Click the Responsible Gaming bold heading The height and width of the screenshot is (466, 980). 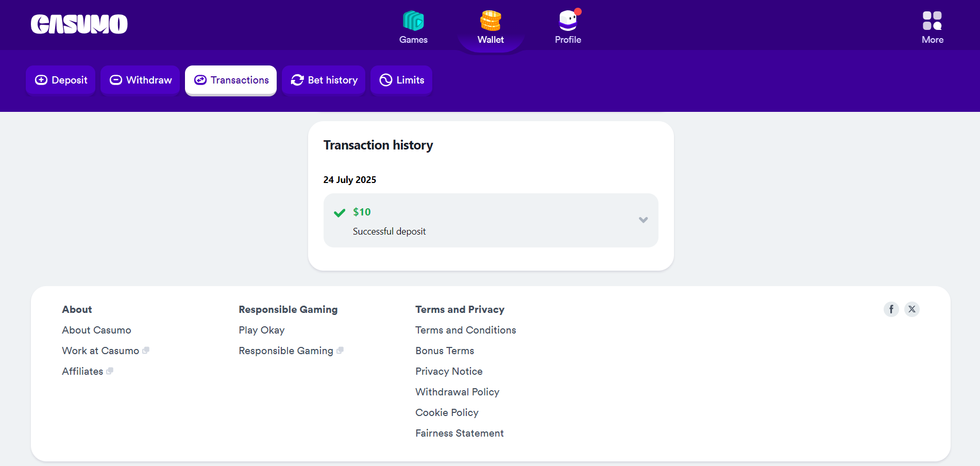tap(288, 309)
